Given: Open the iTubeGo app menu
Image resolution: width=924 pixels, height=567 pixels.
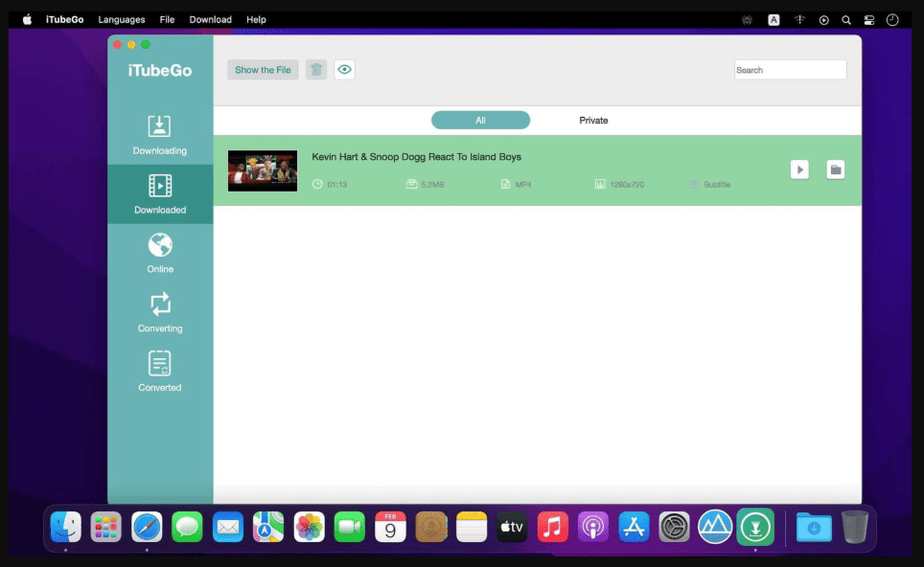Looking at the screenshot, I should click(65, 19).
